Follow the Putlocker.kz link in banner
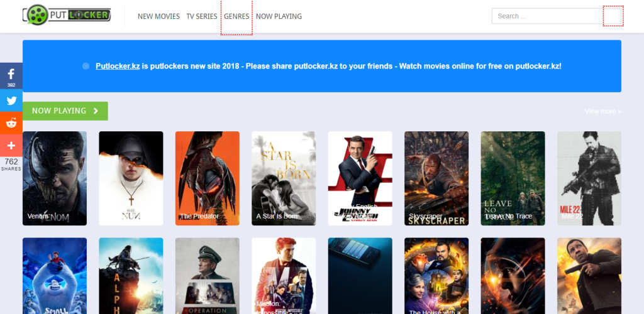The image size is (644, 314). (118, 66)
